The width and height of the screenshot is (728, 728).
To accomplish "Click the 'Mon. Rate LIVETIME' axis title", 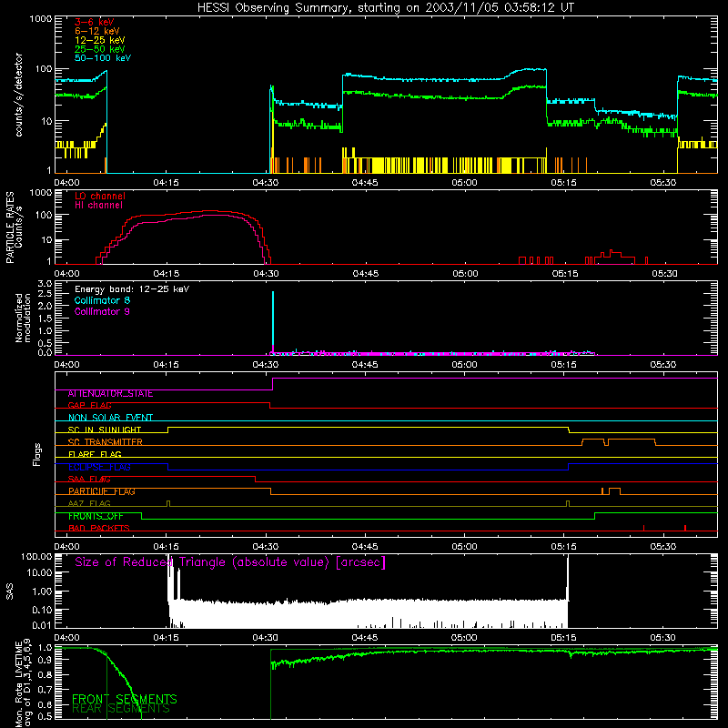I will click(19, 684).
